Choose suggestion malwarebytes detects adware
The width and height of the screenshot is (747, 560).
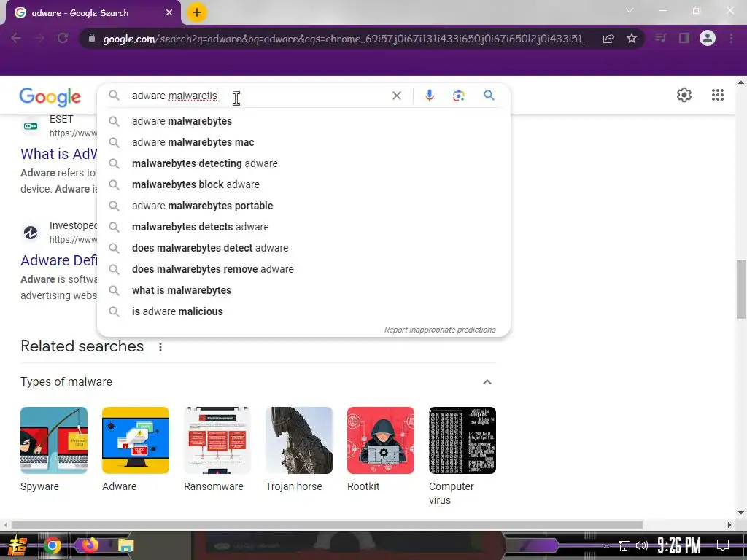303,227
